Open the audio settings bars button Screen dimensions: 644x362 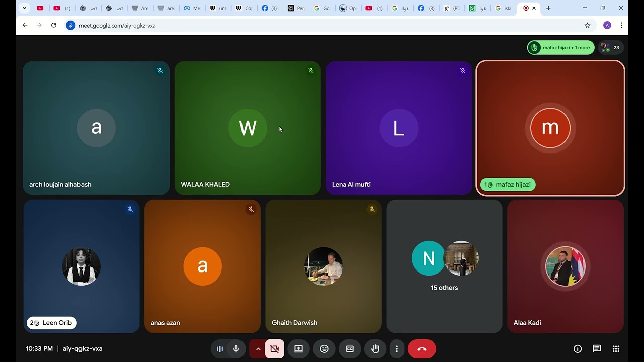point(220,349)
